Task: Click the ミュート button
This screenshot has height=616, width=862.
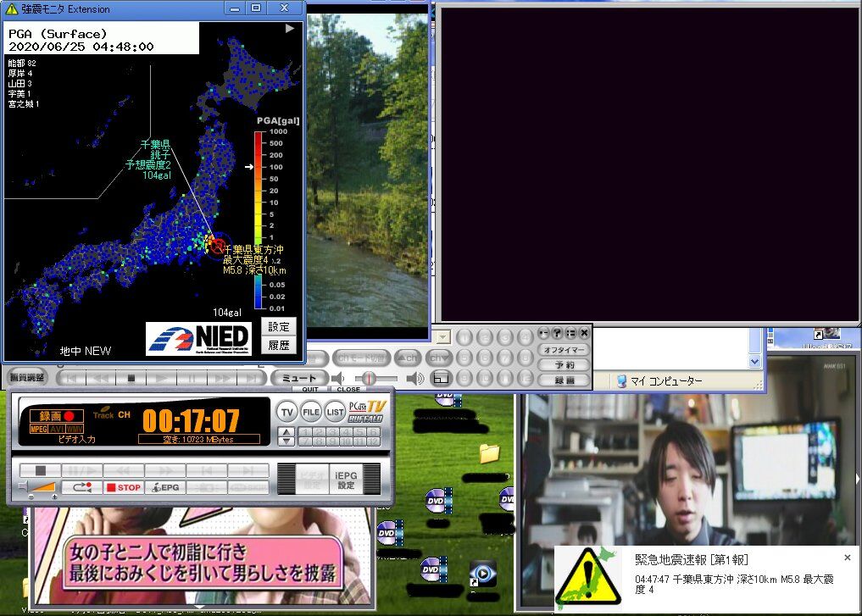Action: pyautogui.click(x=299, y=378)
